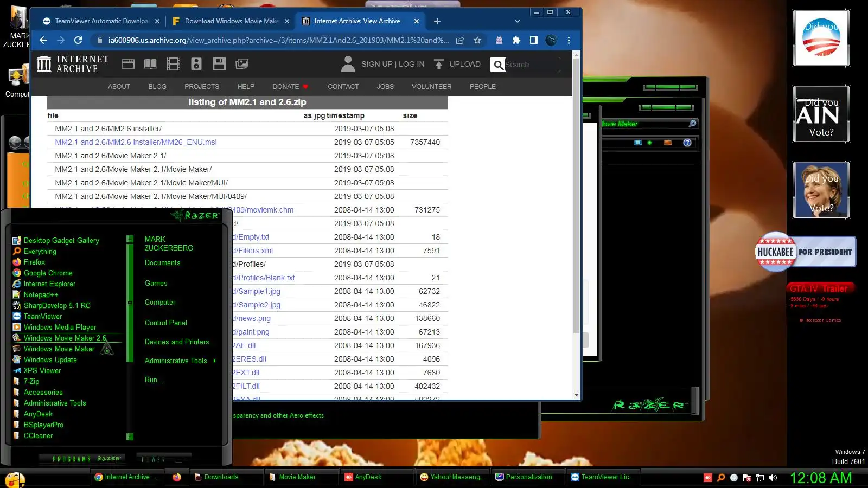Click the upload arrow icon
The image size is (868, 488).
pyautogui.click(x=438, y=64)
